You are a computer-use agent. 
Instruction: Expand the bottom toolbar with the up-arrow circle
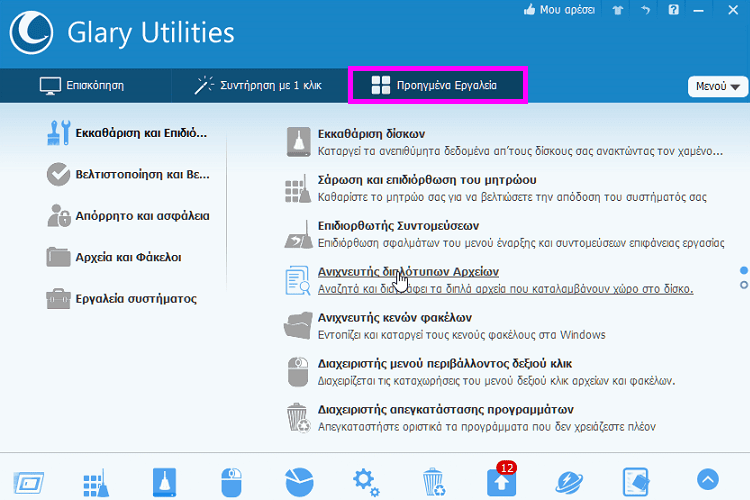click(708, 479)
